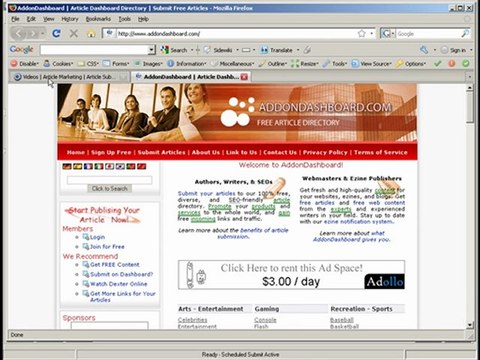
Task: Click the Celebrities category link
Action: [192, 320]
